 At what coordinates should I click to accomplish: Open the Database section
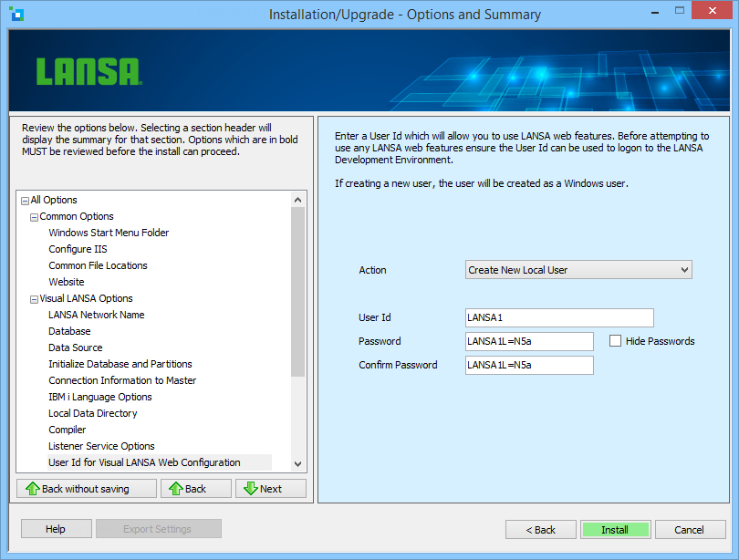(69, 331)
